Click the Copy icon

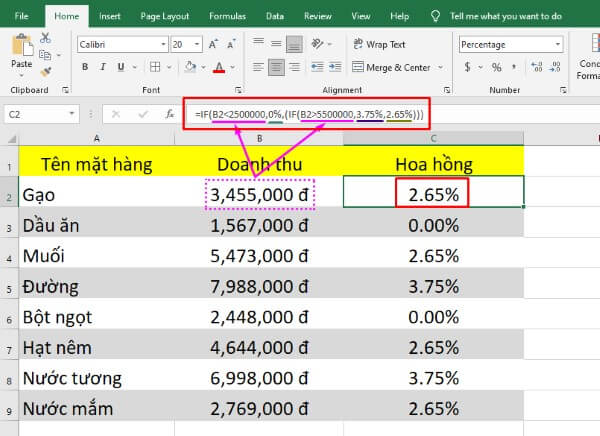click(x=45, y=55)
